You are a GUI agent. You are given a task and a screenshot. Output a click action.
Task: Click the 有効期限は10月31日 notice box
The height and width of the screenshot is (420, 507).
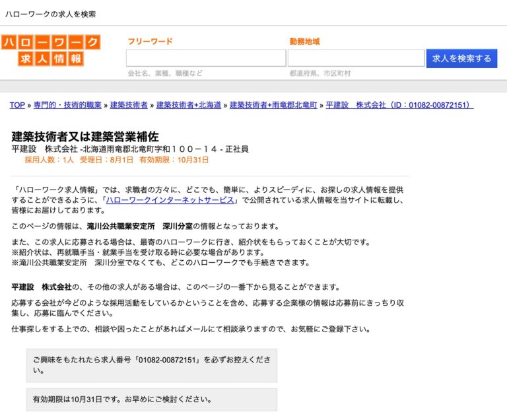(x=151, y=400)
